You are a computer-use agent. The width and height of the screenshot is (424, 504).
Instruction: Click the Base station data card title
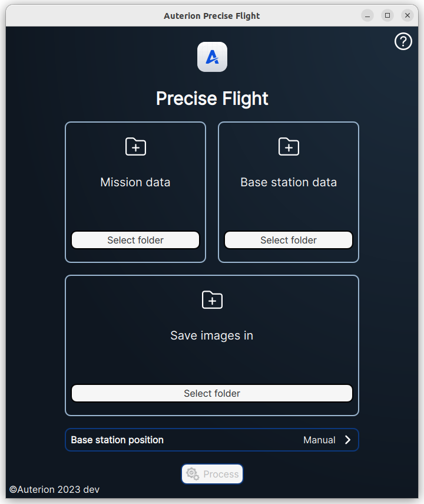point(289,182)
